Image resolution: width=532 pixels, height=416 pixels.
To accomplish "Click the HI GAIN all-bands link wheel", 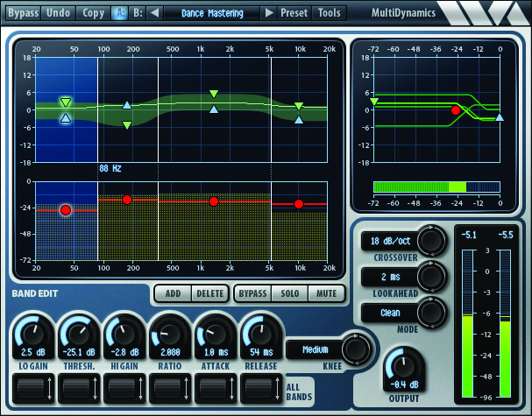I will point(124,389).
